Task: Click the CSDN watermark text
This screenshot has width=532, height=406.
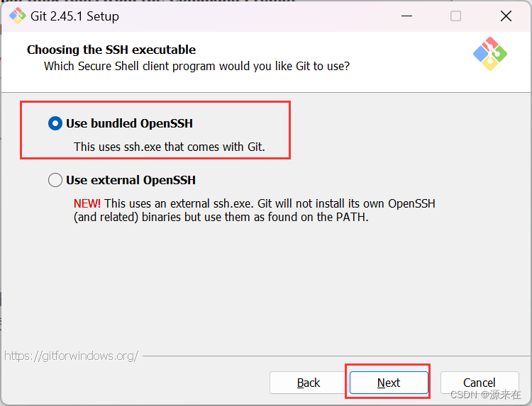Action: click(485, 395)
